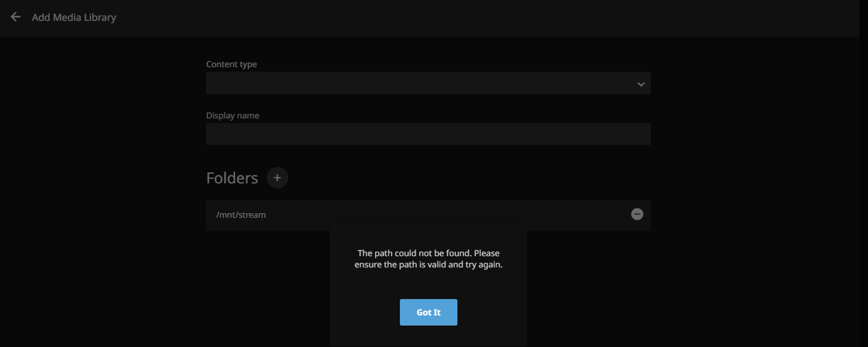The width and height of the screenshot is (868, 347).
Task: Click the path could not be found message
Action: click(428, 253)
